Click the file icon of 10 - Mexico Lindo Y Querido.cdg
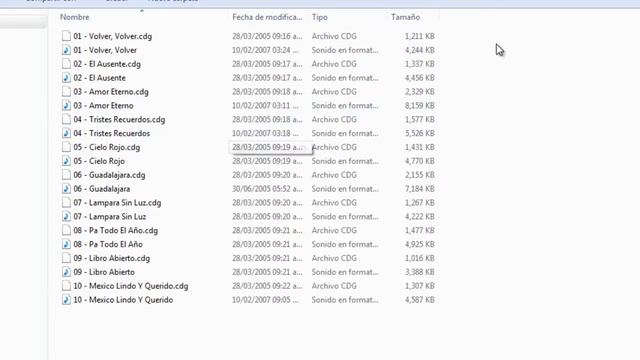 (x=66, y=286)
